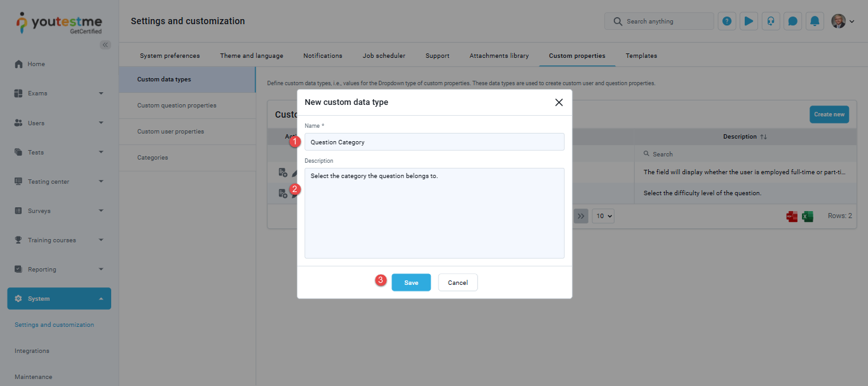Open the support headset icon
This screenshot has height=386, width=868.
click(771, 21)
